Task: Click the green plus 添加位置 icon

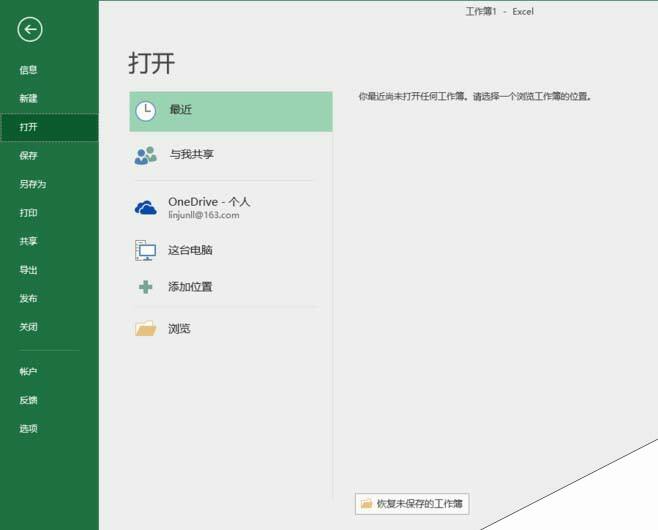Action: point(146,287)
